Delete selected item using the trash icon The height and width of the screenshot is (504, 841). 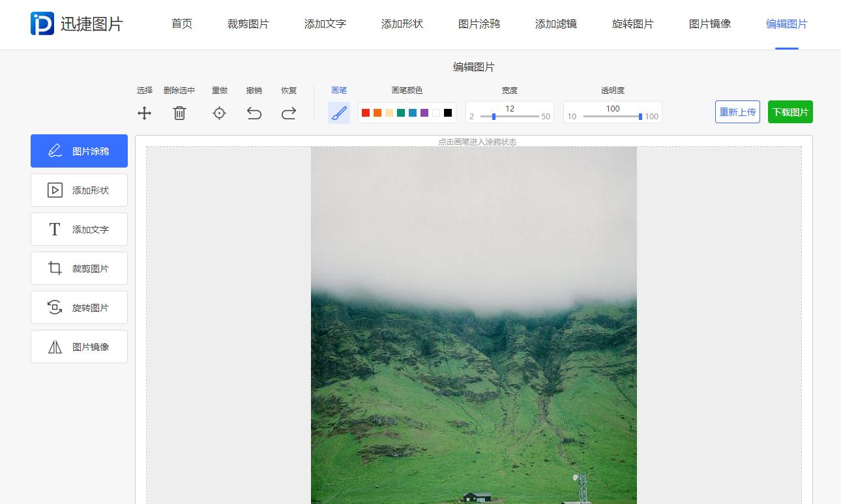click(x=179, y=113)
